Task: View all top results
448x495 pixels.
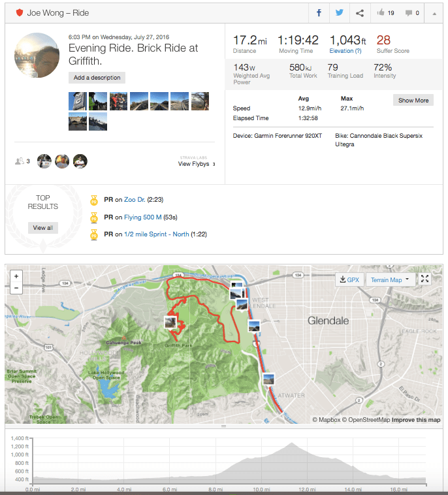Action: pos(42,228)
